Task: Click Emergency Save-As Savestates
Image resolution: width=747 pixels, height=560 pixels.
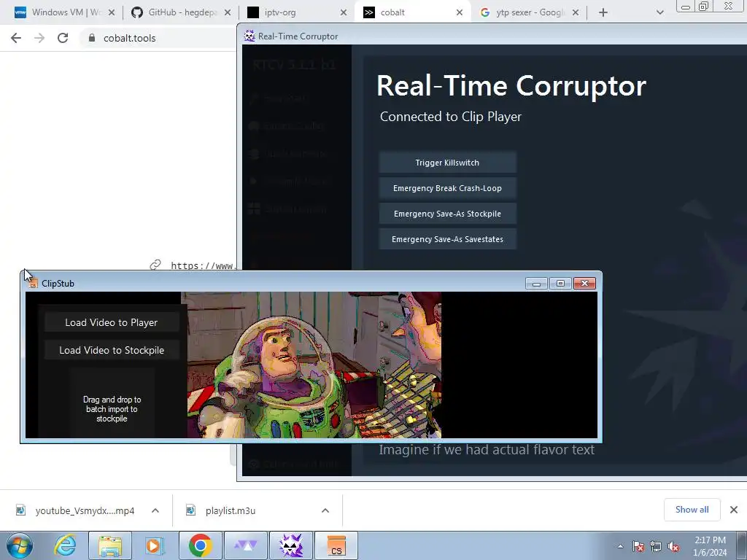Action: 447,239
